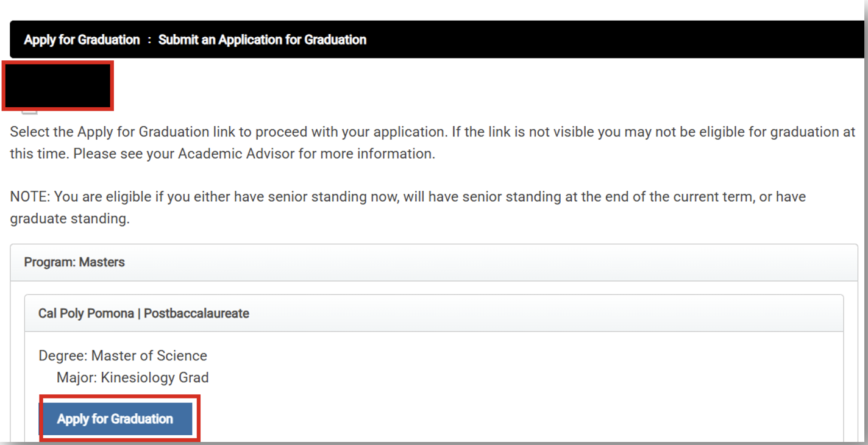The height and width of the screenshot is (445, 868).
Task: Click the colon separator in the black header
Action: [149, 40]
